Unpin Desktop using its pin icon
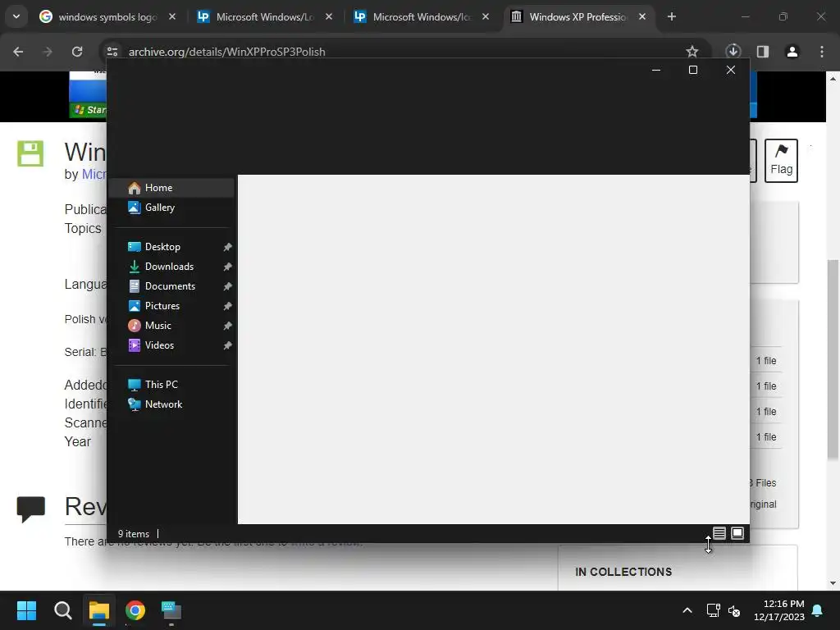This screenshot has height=630, width=840. click(x=228, y=247)
